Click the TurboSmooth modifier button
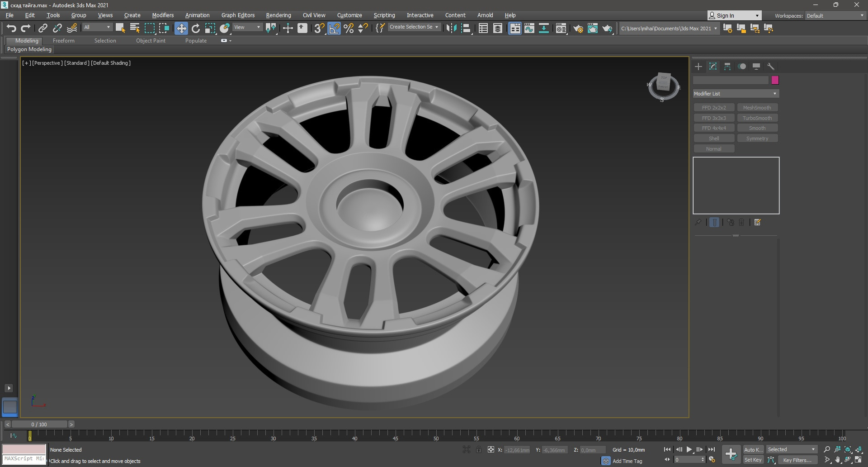868x467 pixels. pos(757,118)
